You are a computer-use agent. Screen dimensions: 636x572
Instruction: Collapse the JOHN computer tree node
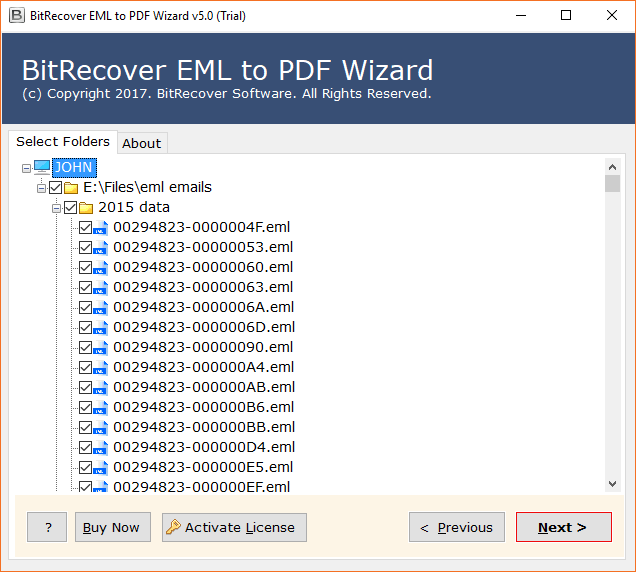point(26,168)
